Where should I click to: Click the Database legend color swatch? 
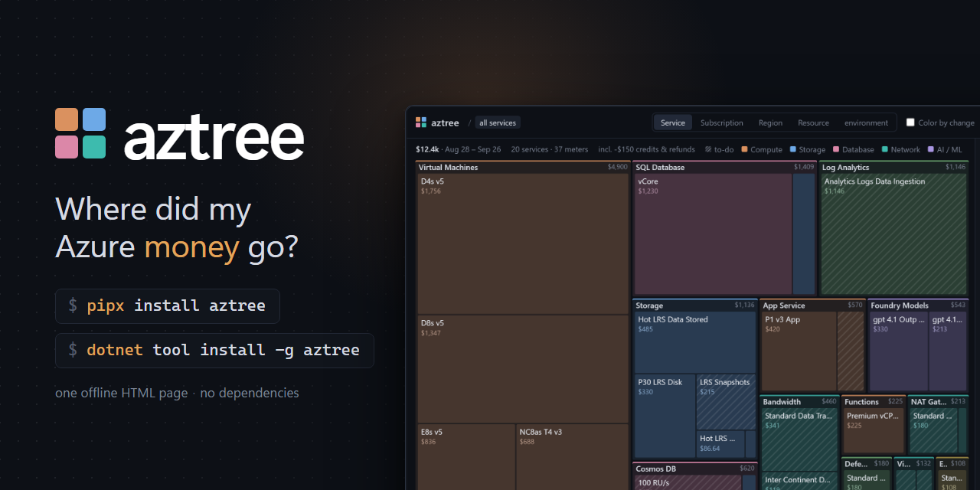coord(836,149)
